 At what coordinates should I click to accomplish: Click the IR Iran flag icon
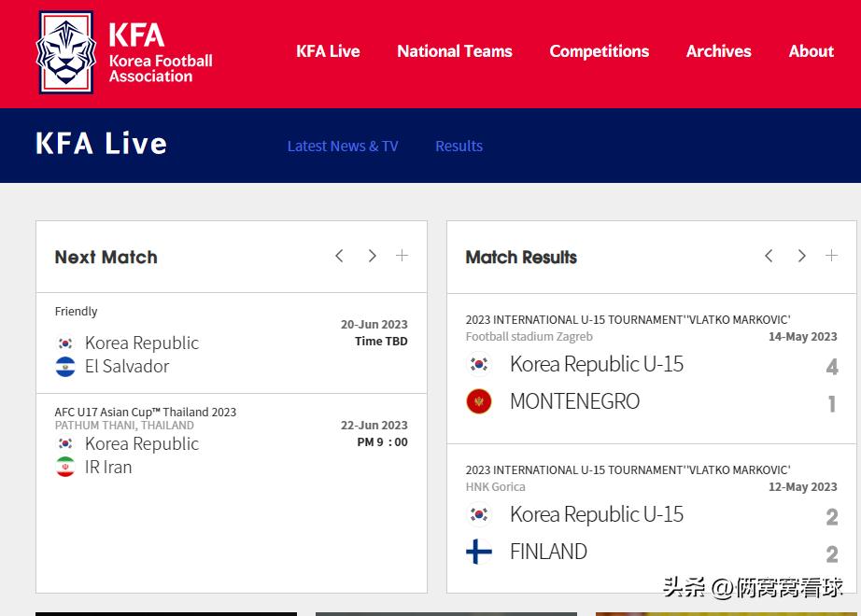(65, 468)
